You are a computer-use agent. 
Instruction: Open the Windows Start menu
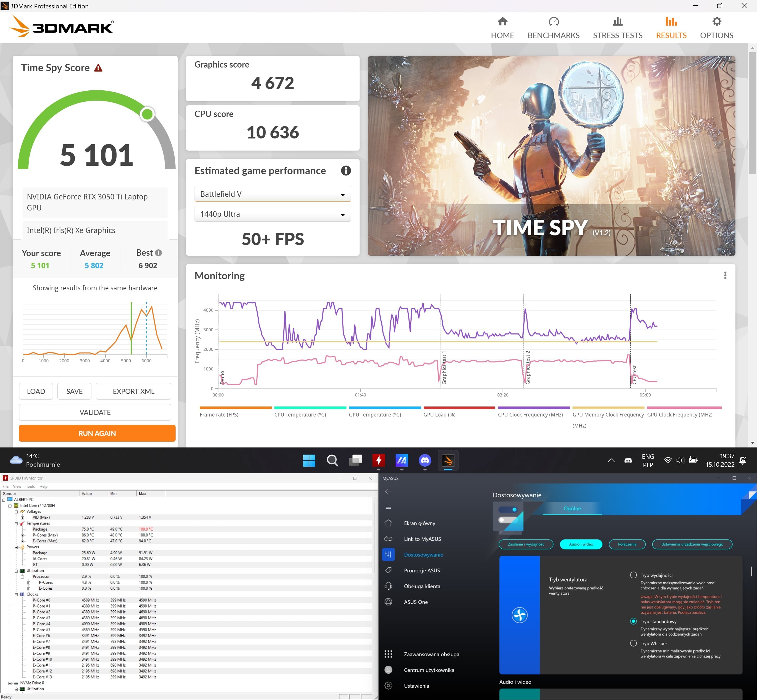pos(309,460)
